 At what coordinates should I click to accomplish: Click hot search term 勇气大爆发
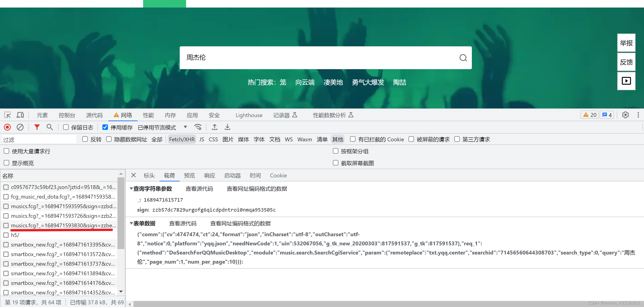(368, 82)
